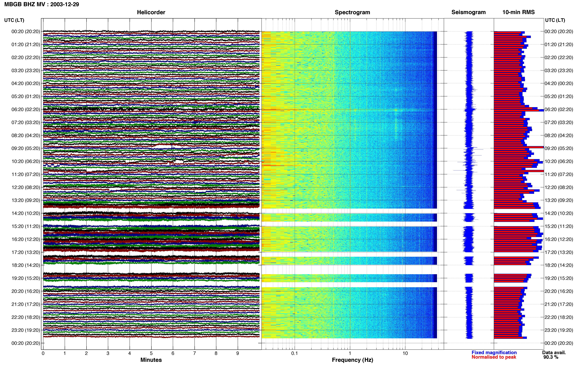Click left time label 18:20 (14:20)

pyautogui.click(x=26, y=265)
